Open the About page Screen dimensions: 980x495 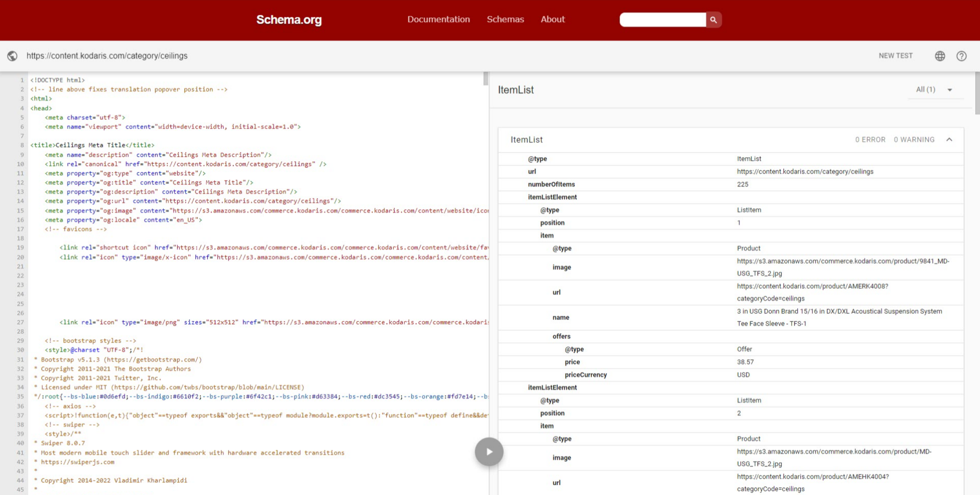[x=553, y=19]
